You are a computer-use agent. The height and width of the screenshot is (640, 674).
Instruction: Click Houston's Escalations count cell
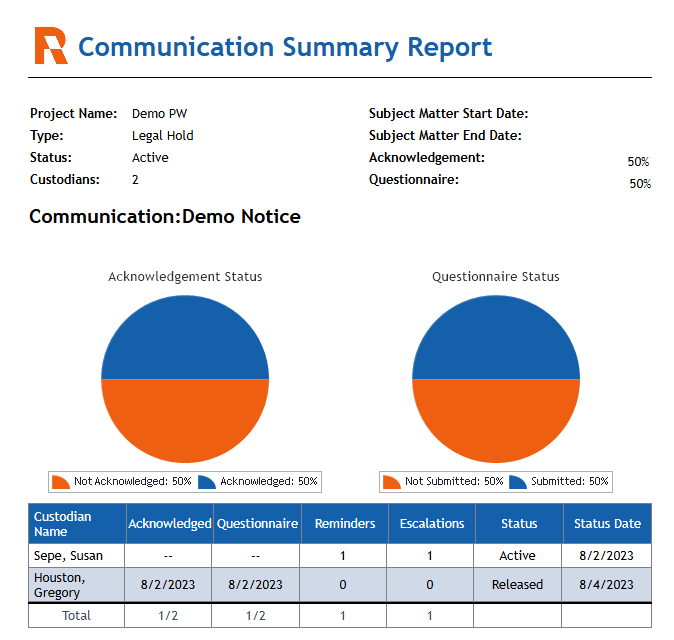[x=430, y=585]
